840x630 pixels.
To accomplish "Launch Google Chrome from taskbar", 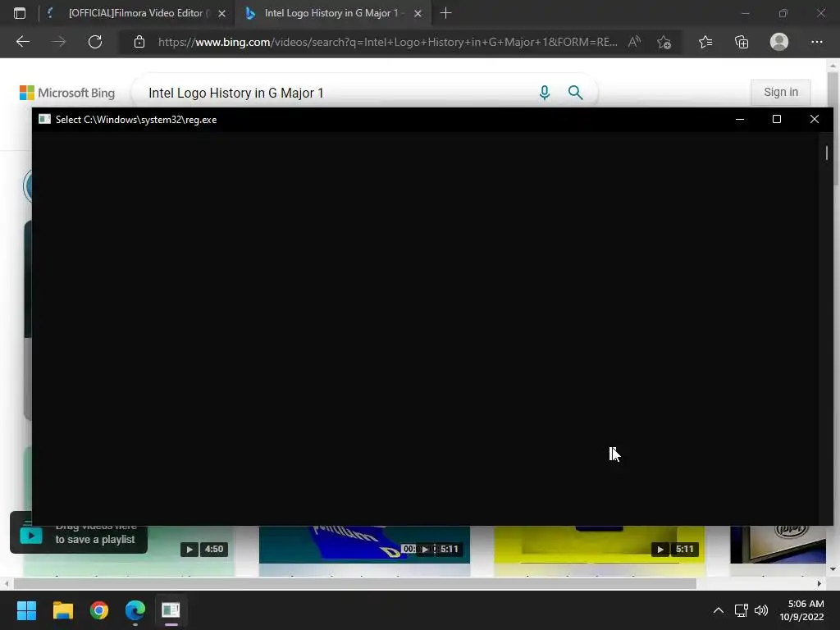I will point(99,610).
